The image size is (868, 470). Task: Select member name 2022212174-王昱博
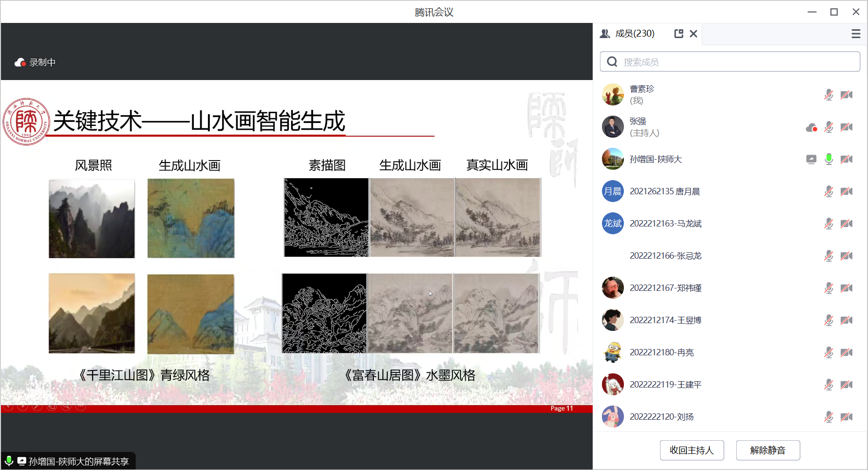[x=665, y=320]
